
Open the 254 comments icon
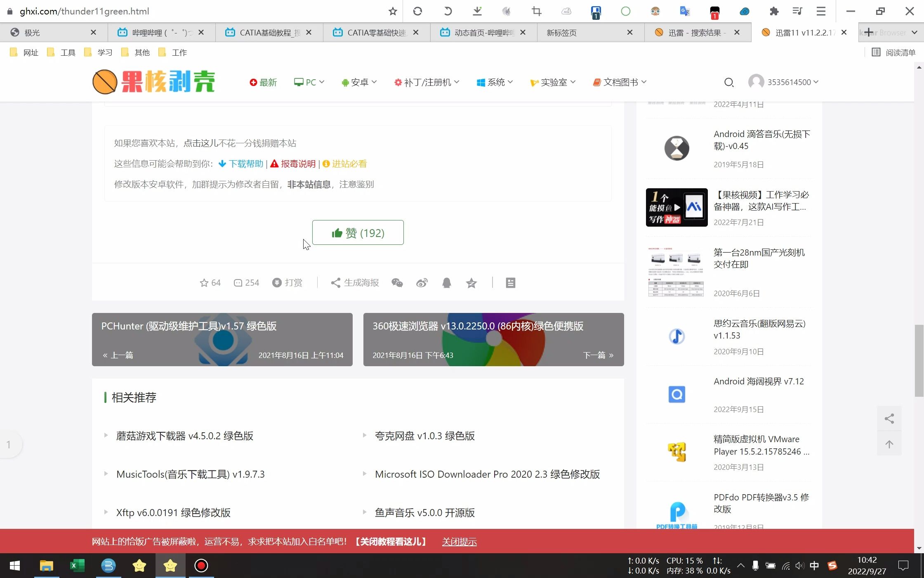coord(246,283)
